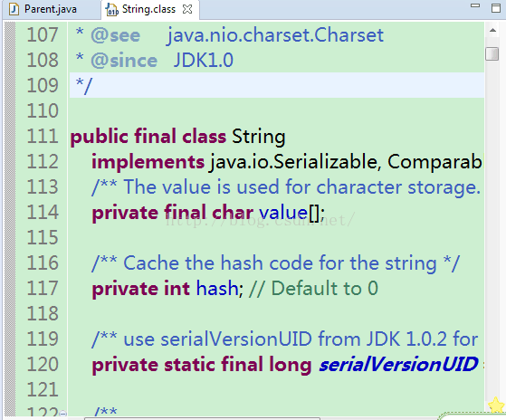Click the String class name

(x=259, y=137)
